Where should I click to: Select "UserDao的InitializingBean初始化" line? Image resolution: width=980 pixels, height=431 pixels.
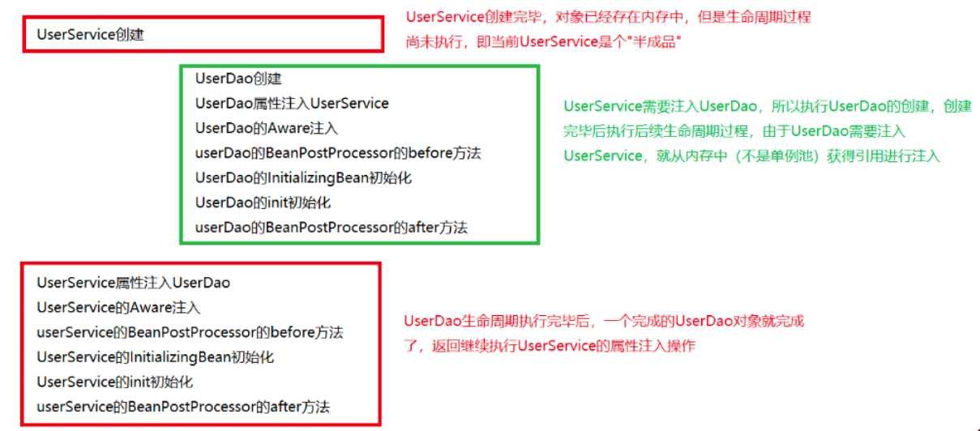(x=303, y=177)
